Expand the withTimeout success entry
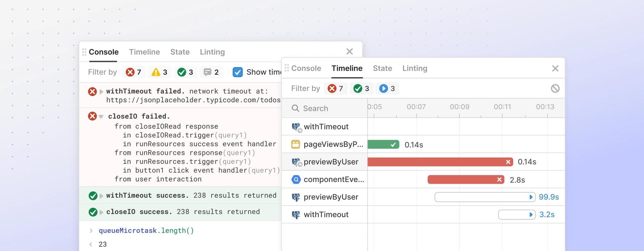This screenshot has width=644, height=251. [101, 195]
